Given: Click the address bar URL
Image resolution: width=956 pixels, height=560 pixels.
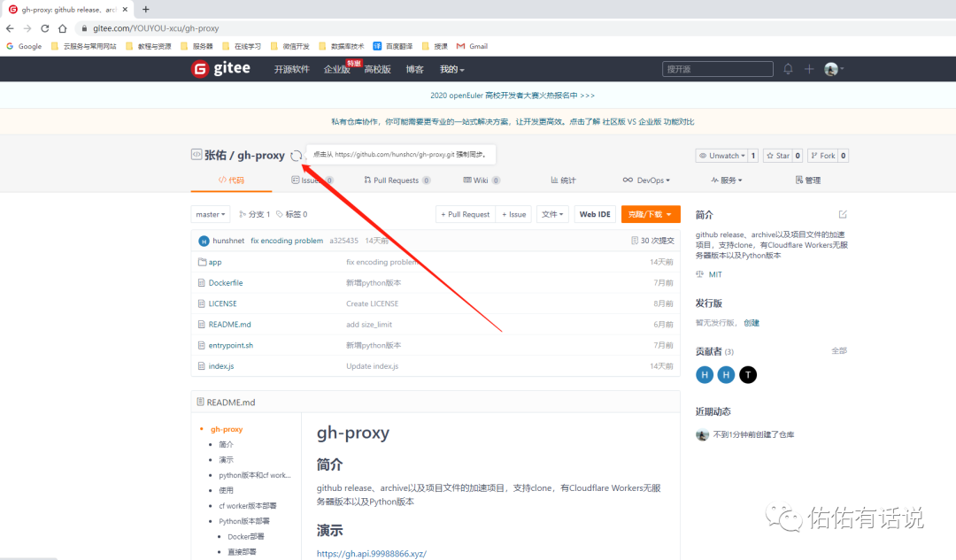Looking at the screenshot, I should pyautogui.click(x=156, y=28).
